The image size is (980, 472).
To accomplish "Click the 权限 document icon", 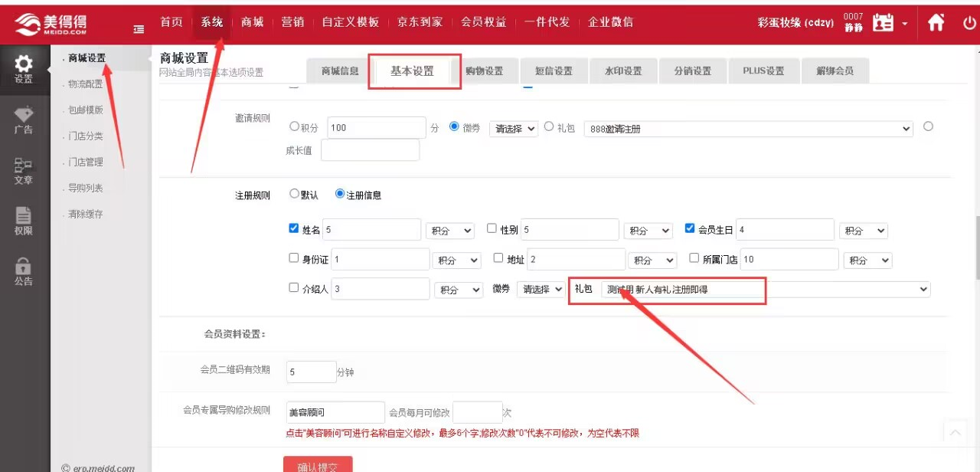I will [x=24, y=217].
